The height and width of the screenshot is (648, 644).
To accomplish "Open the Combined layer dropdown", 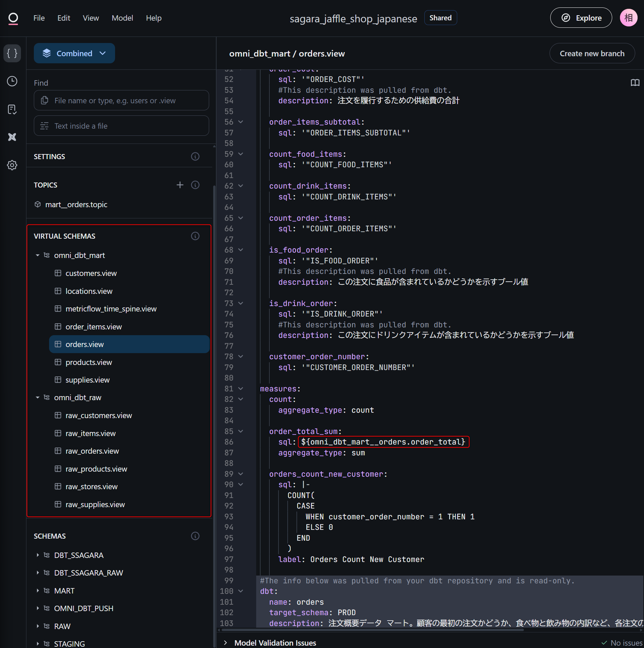I will tap(74, 53).
